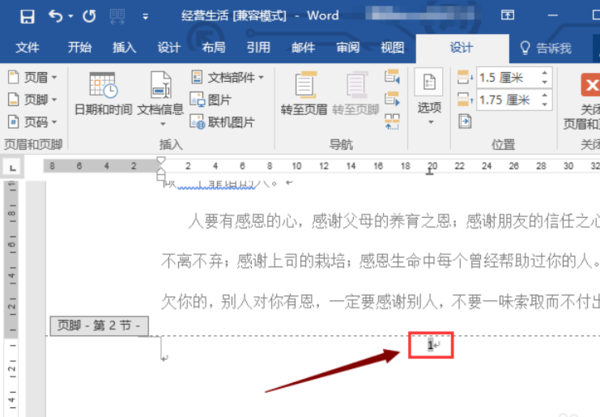Click the vertical ruler on the left
Viewport: 600px width, 417px height.
11,298
